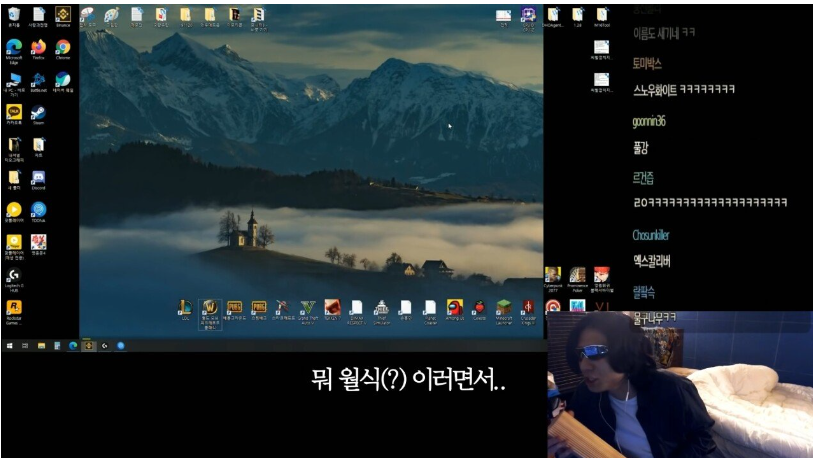Open the Chrome desktop shortcut
The image size is (813, 458).
[x=63, y=50]
